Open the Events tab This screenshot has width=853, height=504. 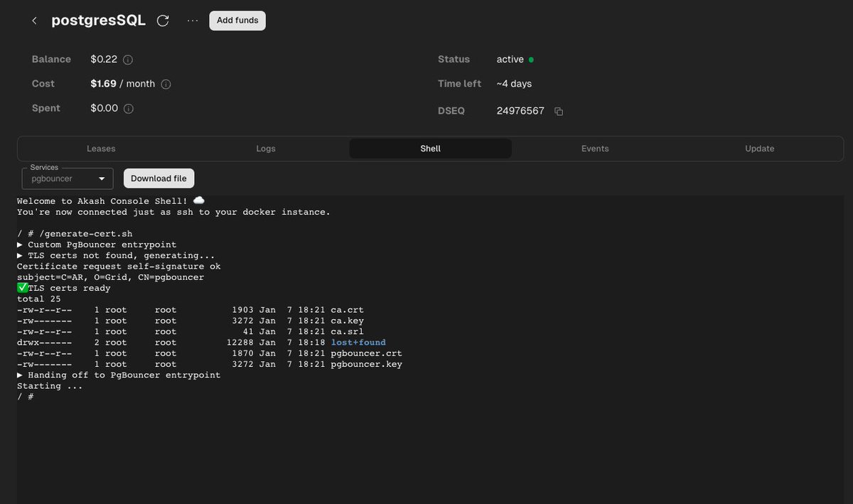pyautogui.click(x=595, y=149)
